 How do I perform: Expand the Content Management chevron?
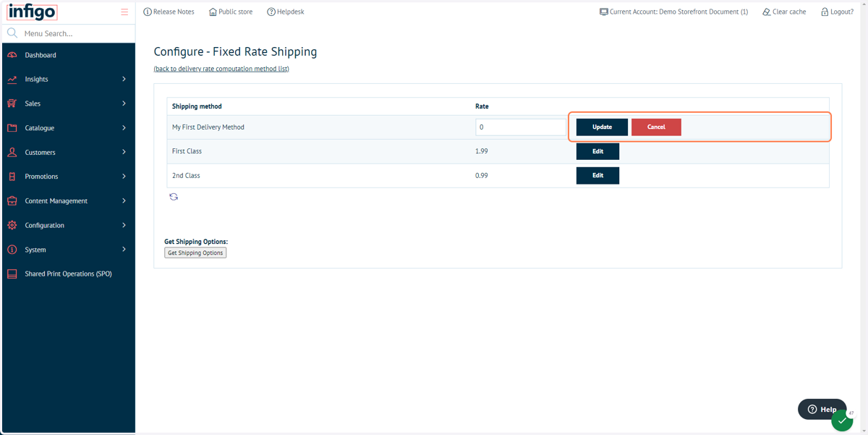[124, 201]
